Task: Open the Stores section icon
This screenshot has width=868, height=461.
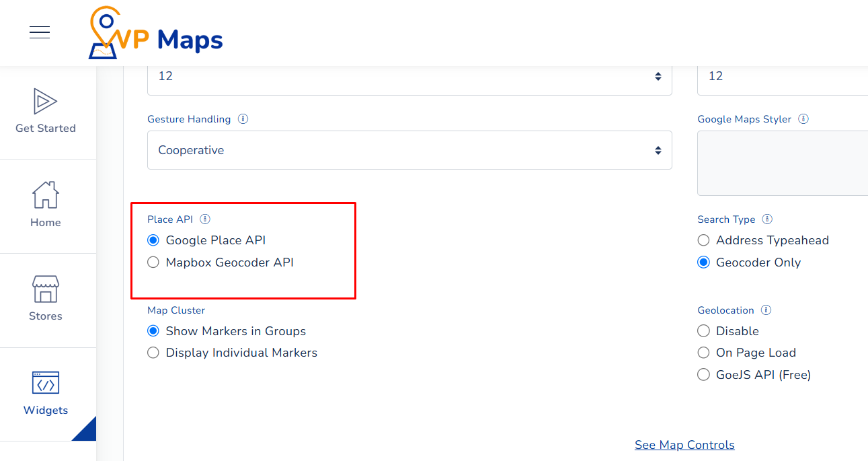Action: pyautogui.click(x=45, y=291)
